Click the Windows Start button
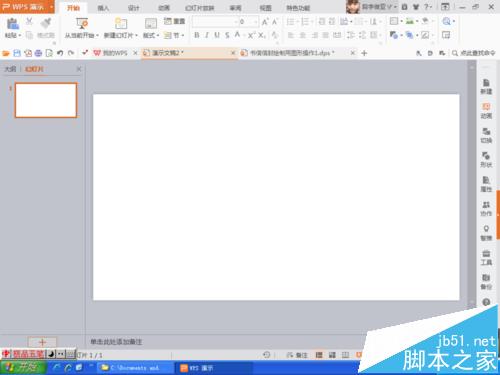This screenshot has height=375, width=500. pos(23,368)
